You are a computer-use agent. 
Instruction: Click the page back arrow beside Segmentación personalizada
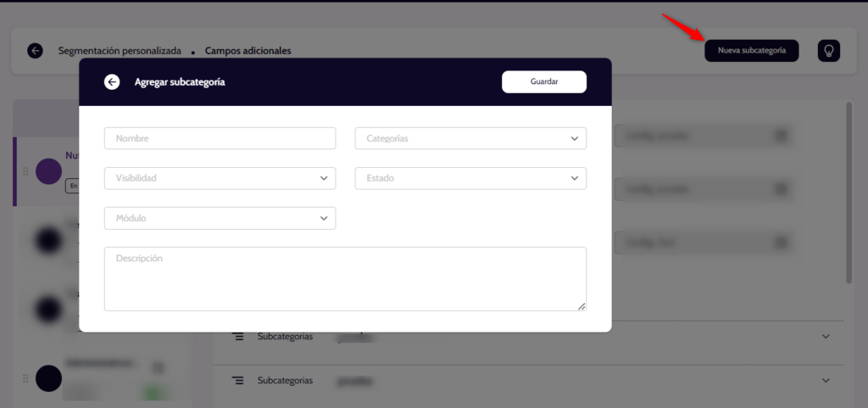35,51
